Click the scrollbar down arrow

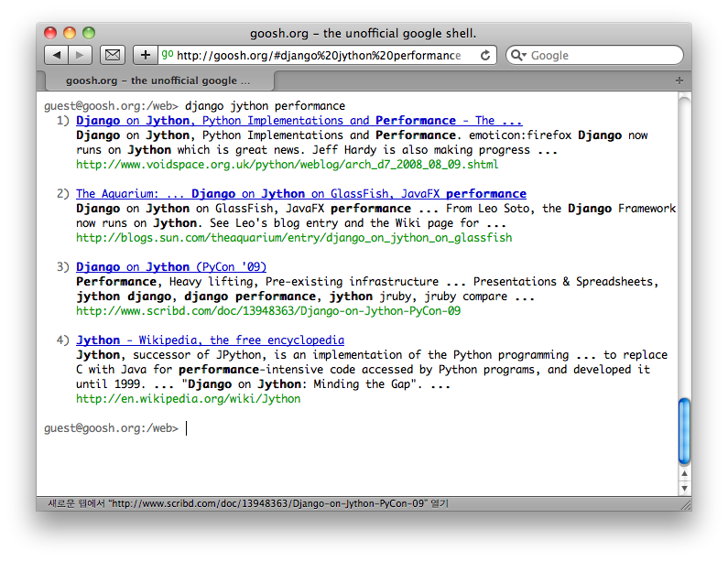684,488
